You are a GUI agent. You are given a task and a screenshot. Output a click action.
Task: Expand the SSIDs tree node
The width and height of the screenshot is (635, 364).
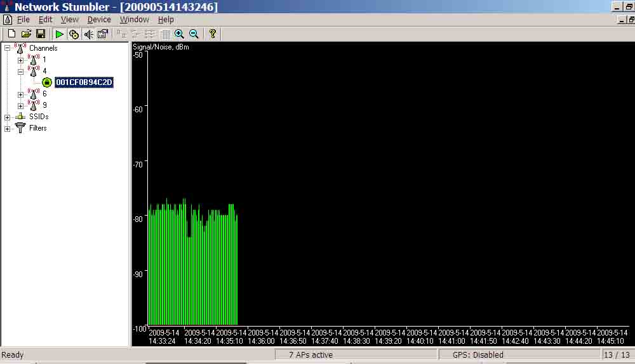click(7, 118)
